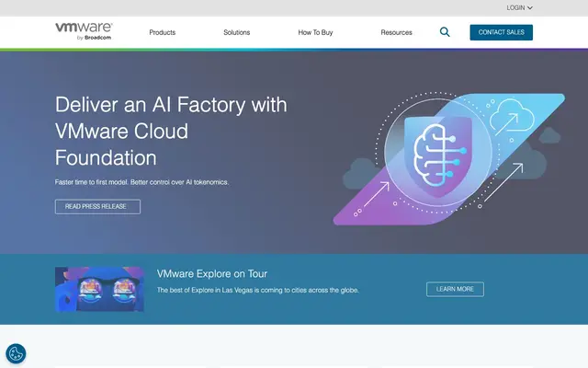This screenshot has height=368, width=588.
Task: Click READ PRESS RELEASE button
Action: click(97, 206)
